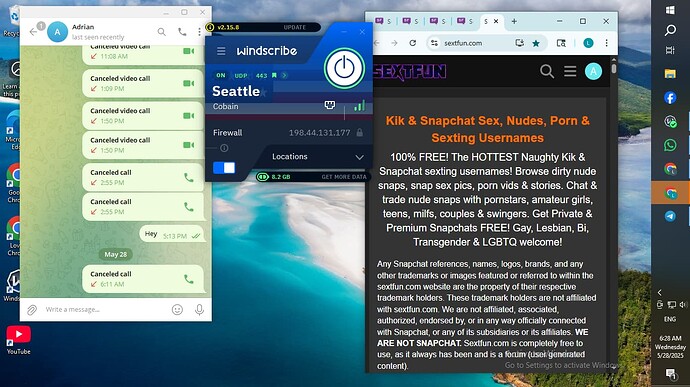This screenshot has height=387, width=690.
Task: Click the Windscribe network ethernet icon
Action: pyautogui.click(x=330, y=105)
